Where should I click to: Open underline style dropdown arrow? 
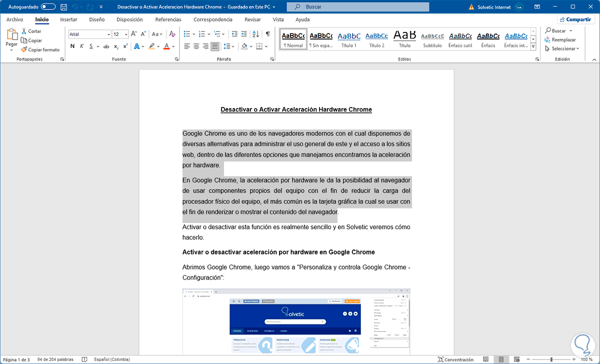[97, 46]
